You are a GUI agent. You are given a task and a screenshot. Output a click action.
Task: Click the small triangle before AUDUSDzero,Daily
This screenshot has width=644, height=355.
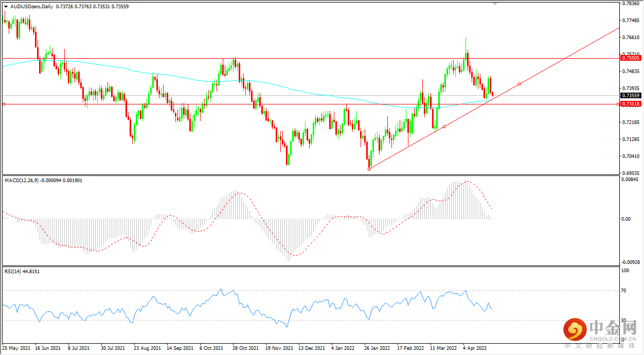coord(6,6)
